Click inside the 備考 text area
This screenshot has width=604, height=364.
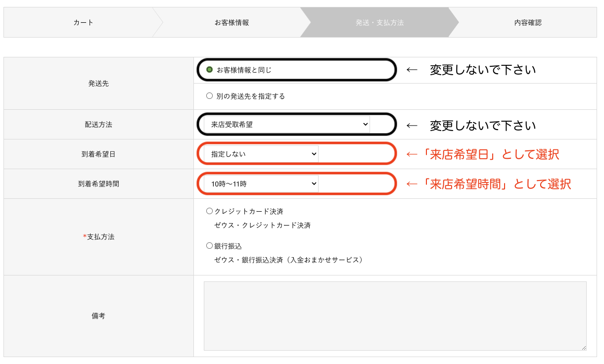395,316
